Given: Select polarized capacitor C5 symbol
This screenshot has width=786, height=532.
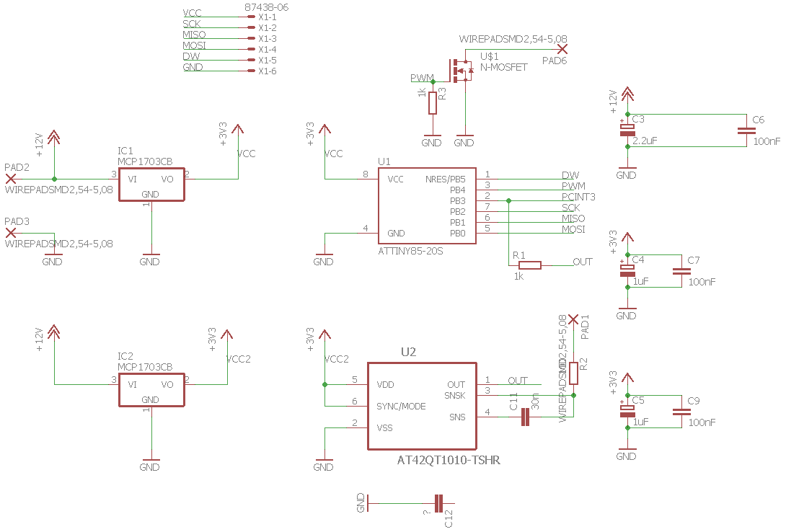Looking at the screenshot, I should [627, 411].
